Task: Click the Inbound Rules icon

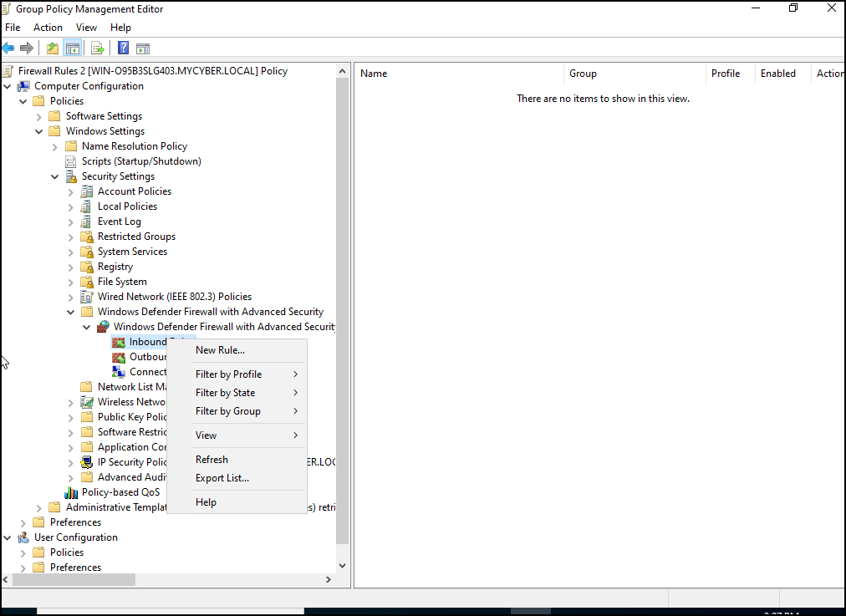Action: click(119, 342)
